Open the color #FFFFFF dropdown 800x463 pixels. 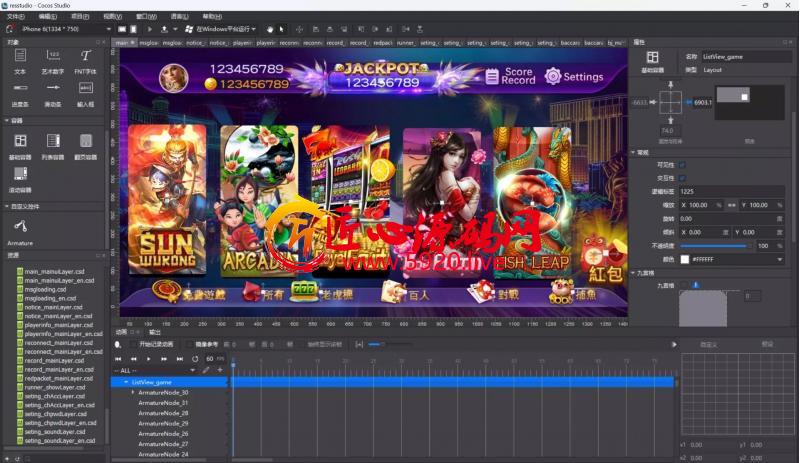pyautogui.click(x=780, y=259)
